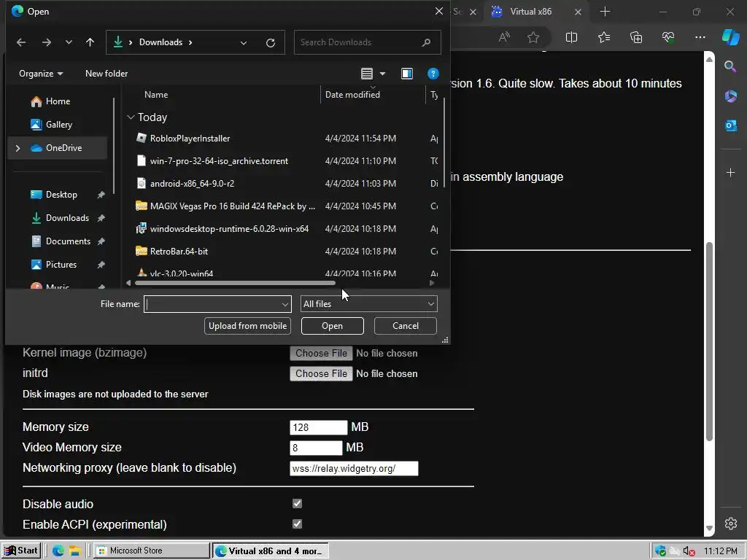This screenshot has height=560, width=747.
Task: Select Downloads quick access folder
Action: (67, 217)
